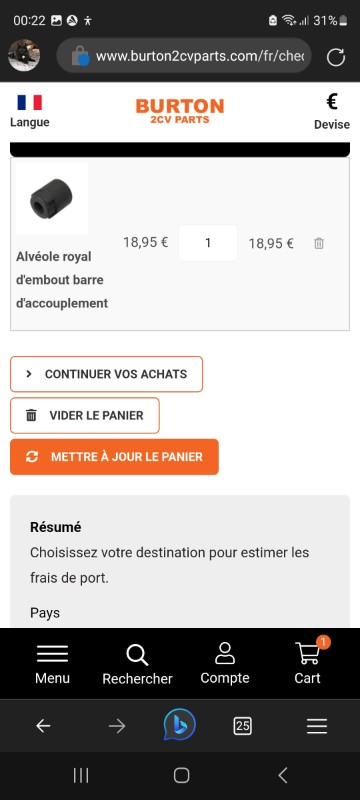Image resolution: width=360 pixels, height=800 pixels.
Task: Click Vider le panier button
Action: point(85,415)
